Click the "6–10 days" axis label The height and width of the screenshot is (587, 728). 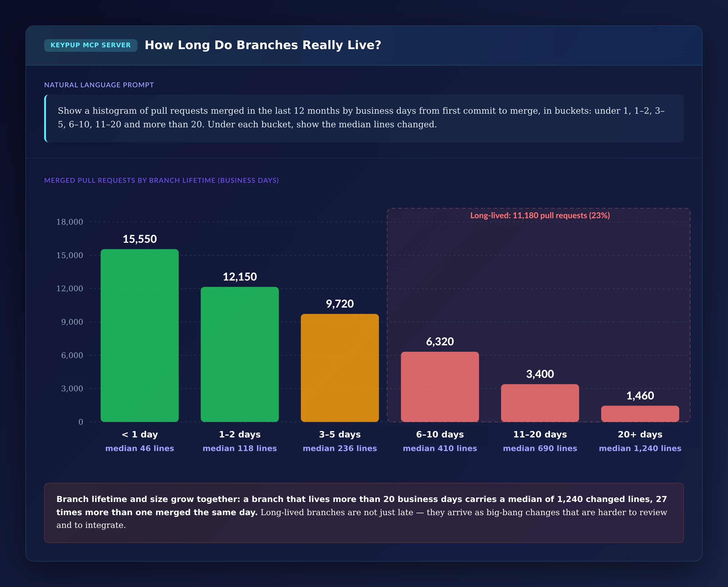pyautogui.click(x=440, y=434)
